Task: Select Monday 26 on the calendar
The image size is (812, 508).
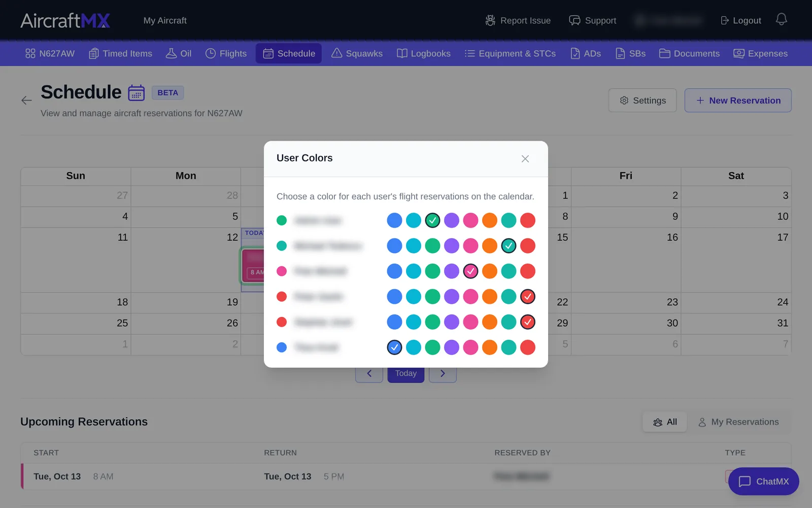Action: [x=186, y=323]
